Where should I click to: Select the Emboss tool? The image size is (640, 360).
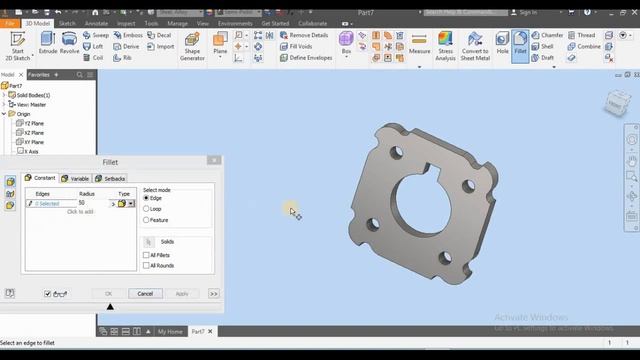[128, 35]
